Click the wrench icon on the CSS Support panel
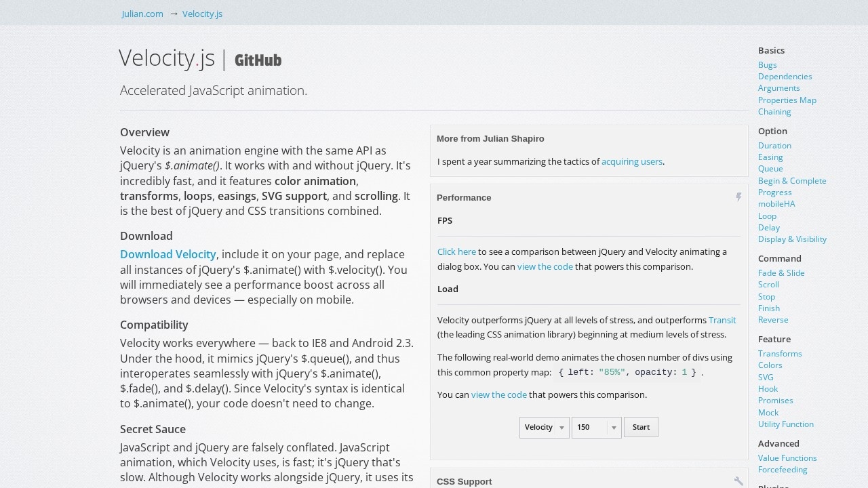Screen dimensions: 868x488 coord(738,481)
